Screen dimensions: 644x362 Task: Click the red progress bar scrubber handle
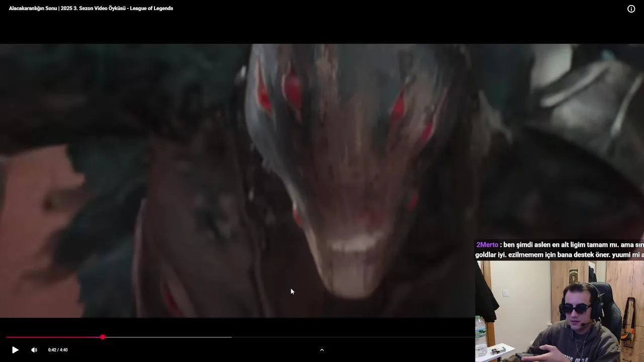coord(103,337)
